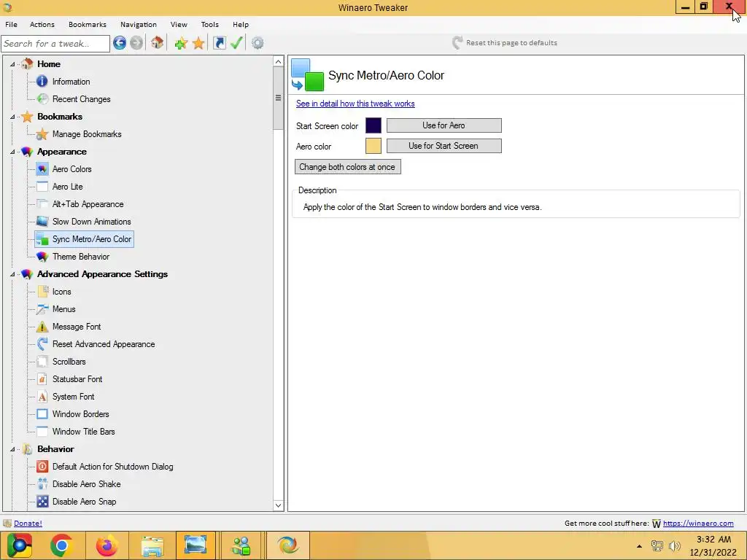Screen dimensions: 747x560
Task: Collapse the Bookmarks tree node
Action: (13, 117)
